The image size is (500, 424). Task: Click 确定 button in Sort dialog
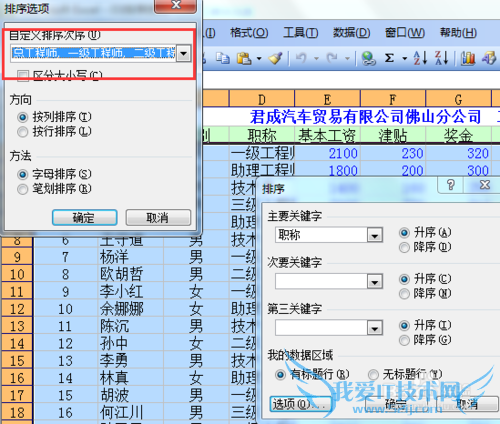click(397, 404)
